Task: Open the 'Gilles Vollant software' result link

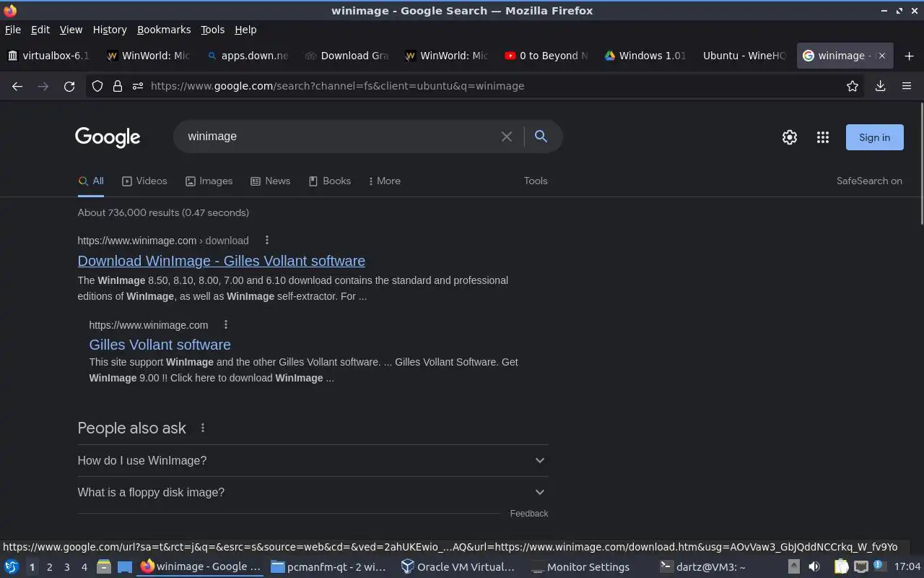Action: 160,345
